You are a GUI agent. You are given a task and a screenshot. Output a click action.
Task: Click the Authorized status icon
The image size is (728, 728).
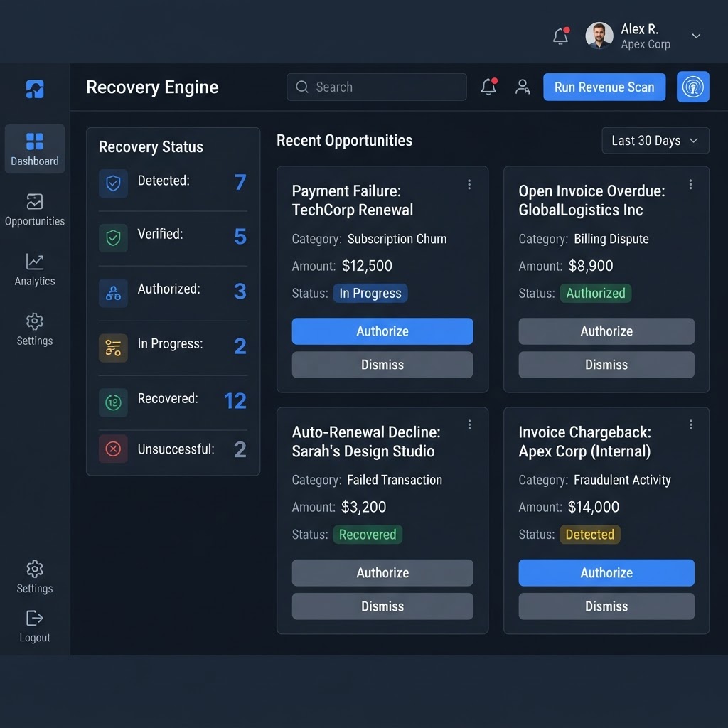(x=113, y=293)
